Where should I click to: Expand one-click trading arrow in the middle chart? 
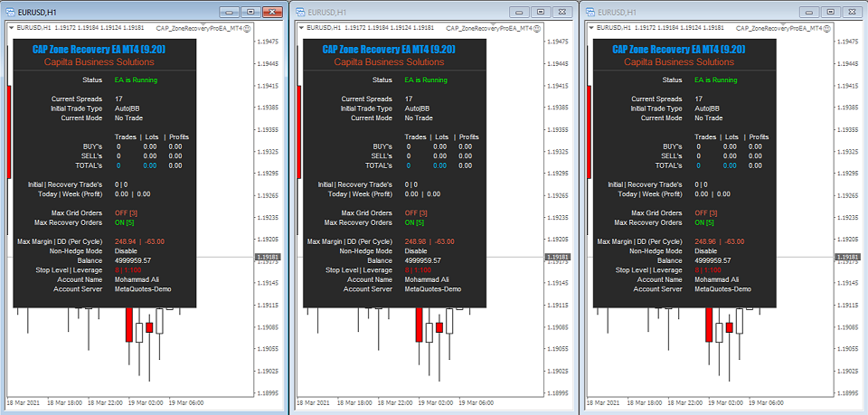tap(301, 29)
